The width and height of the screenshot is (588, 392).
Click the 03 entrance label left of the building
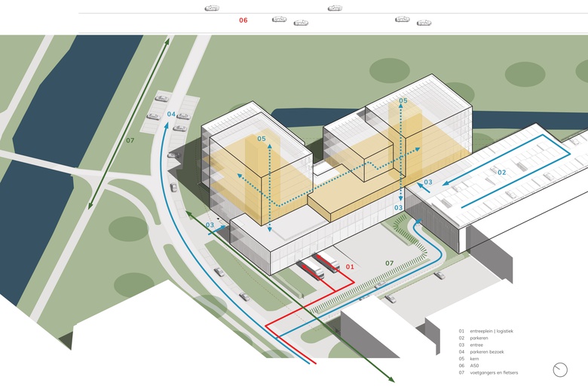coord(210,225)
